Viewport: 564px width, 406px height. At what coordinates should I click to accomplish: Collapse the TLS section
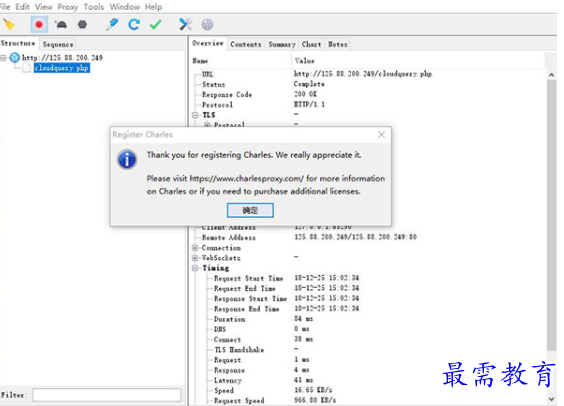pos(195,115)
